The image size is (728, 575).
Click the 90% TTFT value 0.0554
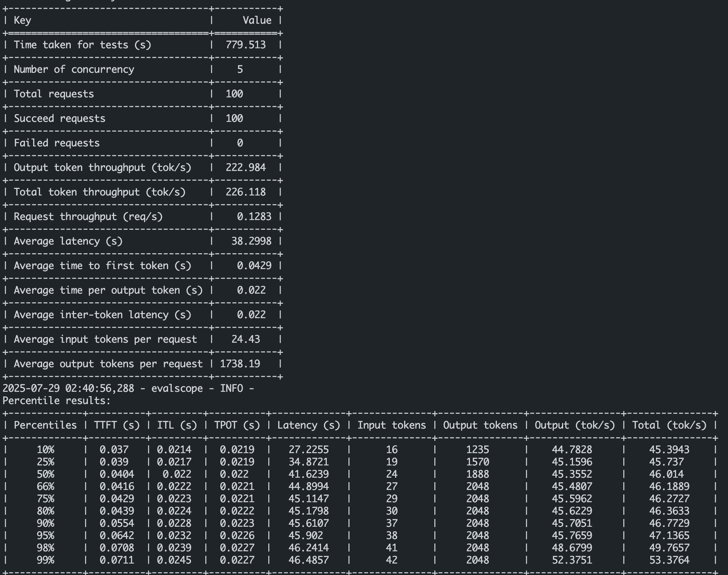tap(117, 523)
